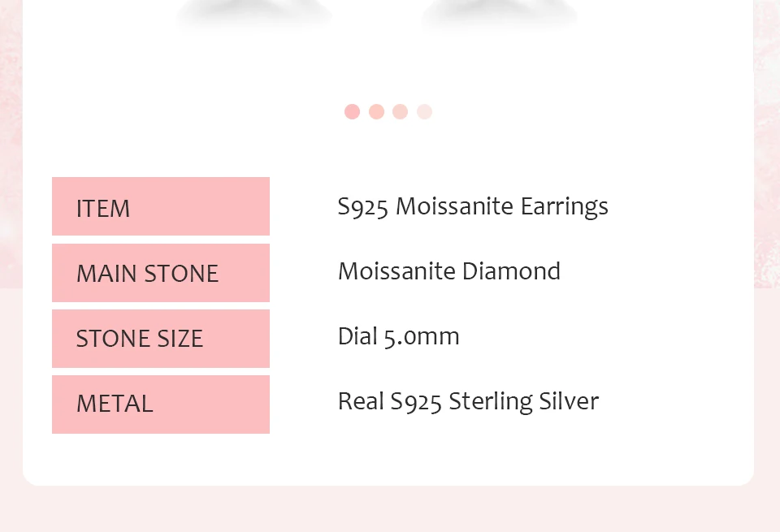Click the left earring shadow image
780x532 pixels.
(x=254, y=15)
